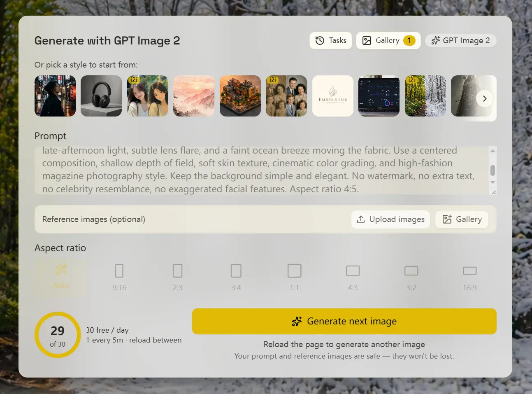Pick the 2:3 aspect ratio icon
Image resolution: width=532 pixels, height=394 pixels.
click(178, 277)
